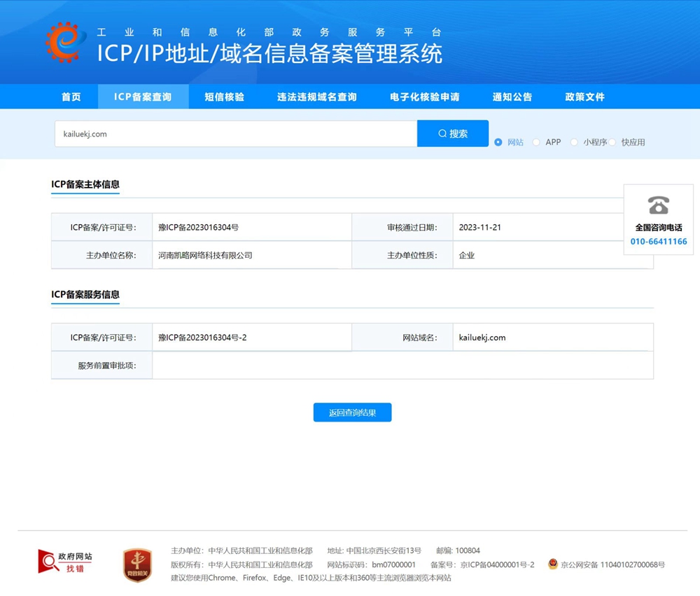Click the 网站域名 label cell
Viewport: 700px width, 596px height.
(402, 338)
